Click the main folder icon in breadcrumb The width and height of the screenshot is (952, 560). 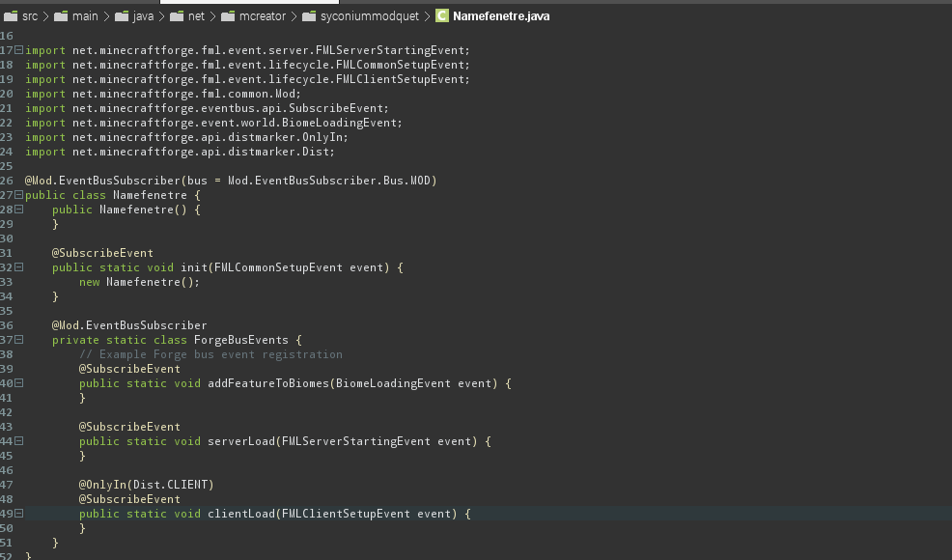coord(61,16)
